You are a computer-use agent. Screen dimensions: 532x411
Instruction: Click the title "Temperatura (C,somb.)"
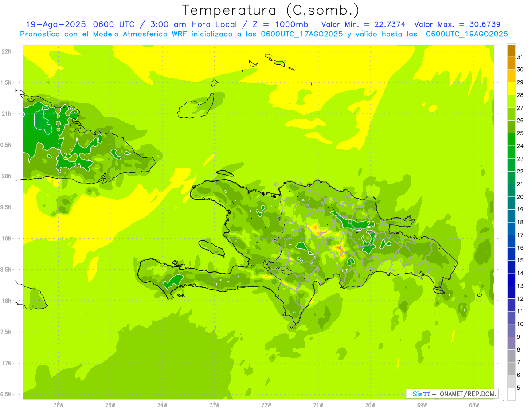tap(271, 10)
